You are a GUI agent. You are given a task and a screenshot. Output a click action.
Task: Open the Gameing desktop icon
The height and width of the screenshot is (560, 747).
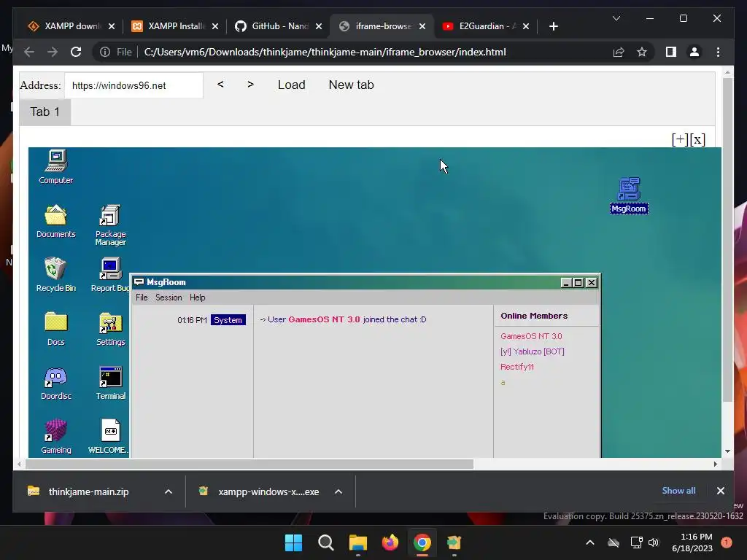55,437
